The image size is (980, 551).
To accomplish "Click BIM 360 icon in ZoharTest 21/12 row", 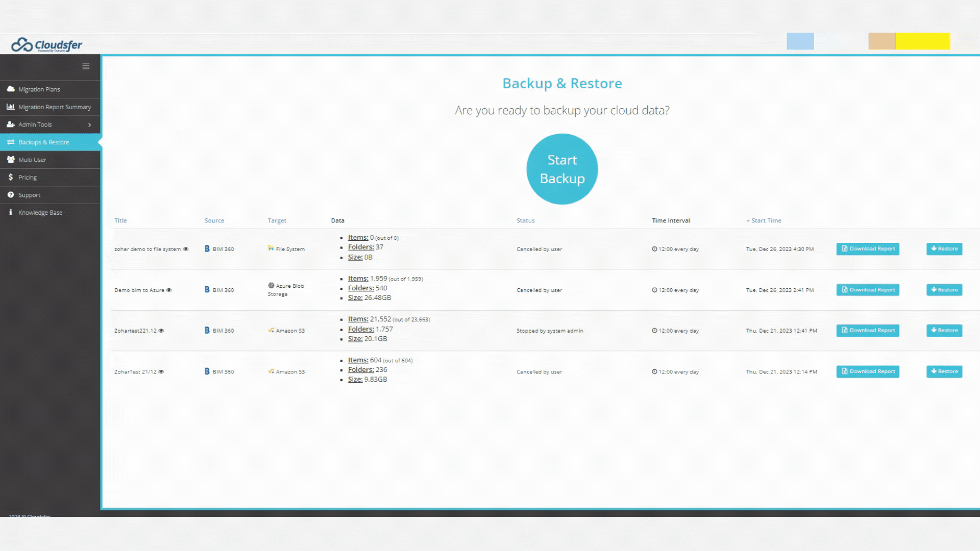I will [x=207, y=371].
